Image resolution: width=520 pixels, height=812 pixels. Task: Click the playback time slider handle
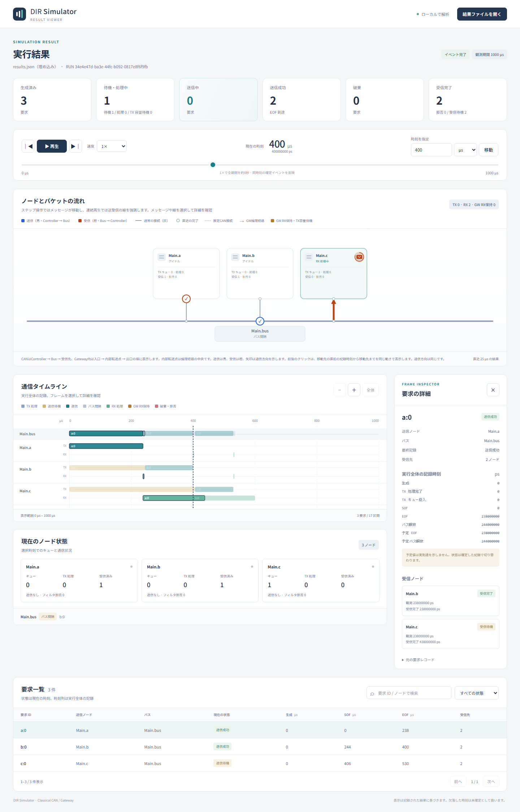[x=213, y=165]
